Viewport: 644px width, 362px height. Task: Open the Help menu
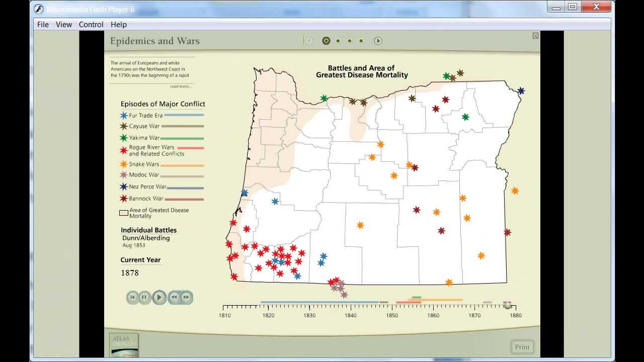(x=119, y=24)
